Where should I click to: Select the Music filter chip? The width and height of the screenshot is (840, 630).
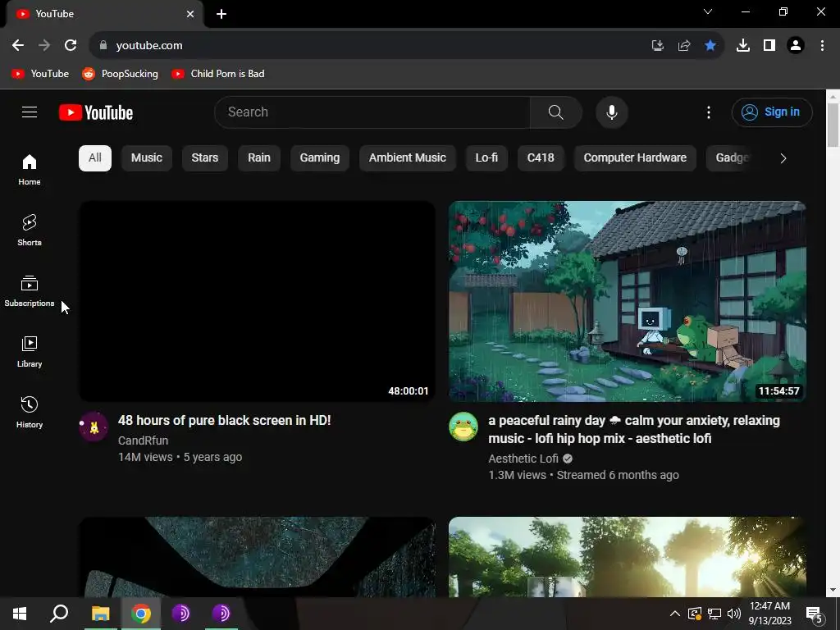[147, 158]
